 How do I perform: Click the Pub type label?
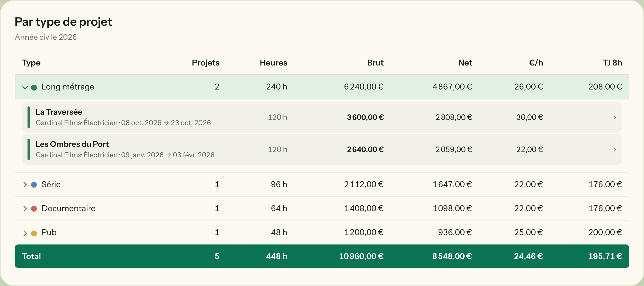49,232
